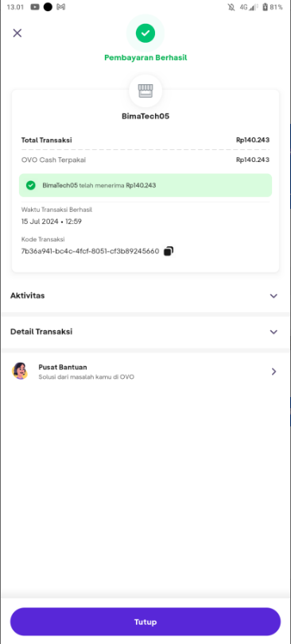Tap the BimaTech05 merchant store icon

[x=145, y=91]
